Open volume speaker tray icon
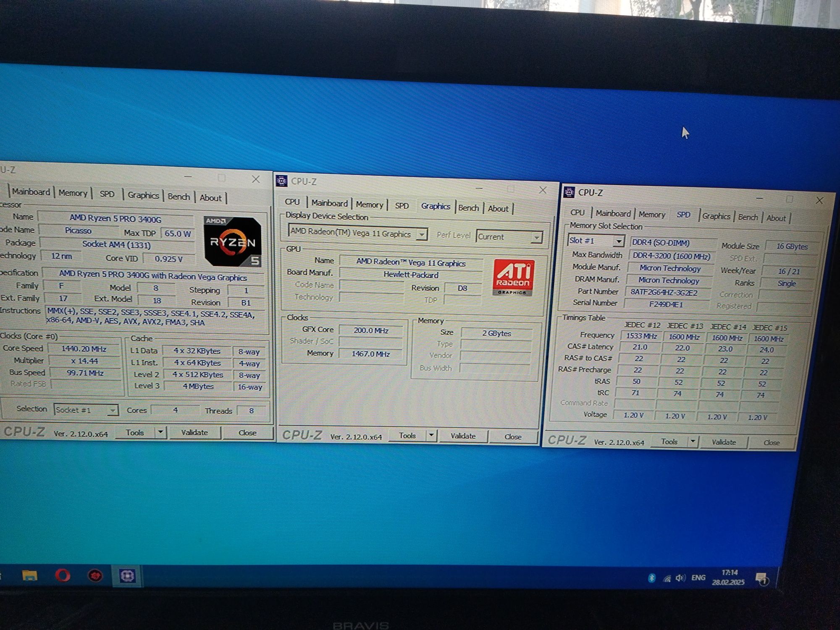This screenshot has height=630, width=840. (x=680, y=578)
